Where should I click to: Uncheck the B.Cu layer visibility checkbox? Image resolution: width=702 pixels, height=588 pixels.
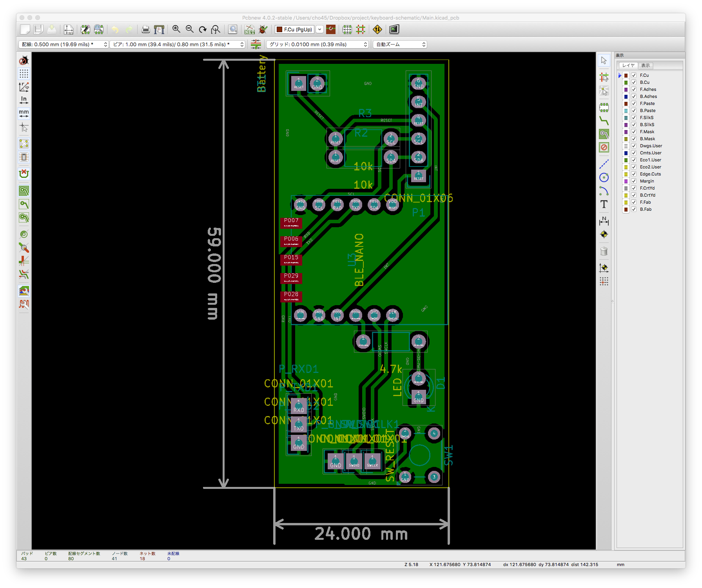click(634, 82)
